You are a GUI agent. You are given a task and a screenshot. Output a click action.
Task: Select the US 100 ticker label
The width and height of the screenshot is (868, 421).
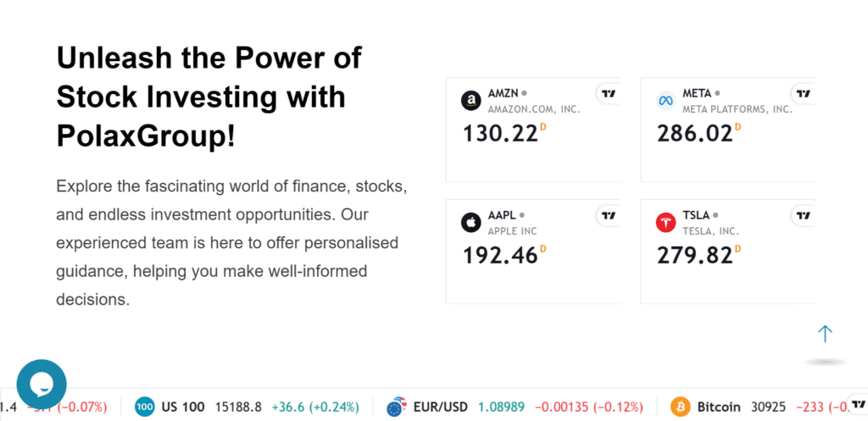(x=181, y=407)
